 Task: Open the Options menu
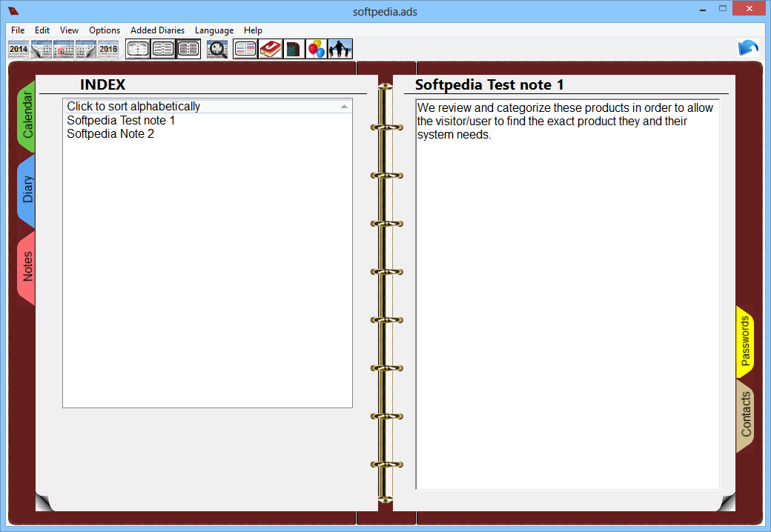tap(105, 30)
